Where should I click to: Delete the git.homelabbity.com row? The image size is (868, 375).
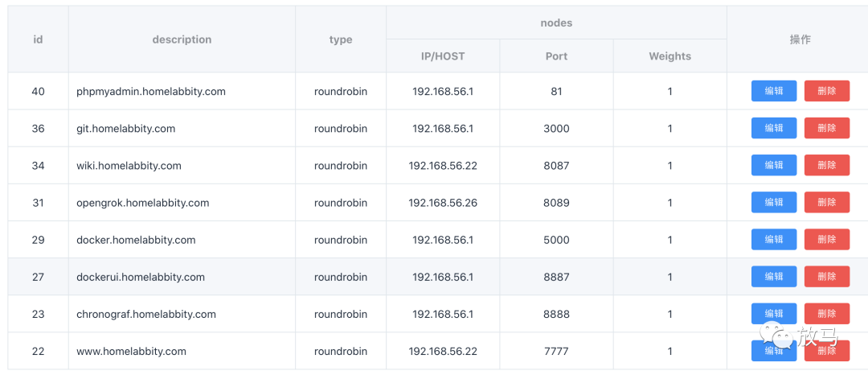pyautogui.click(x=826, y=129)
